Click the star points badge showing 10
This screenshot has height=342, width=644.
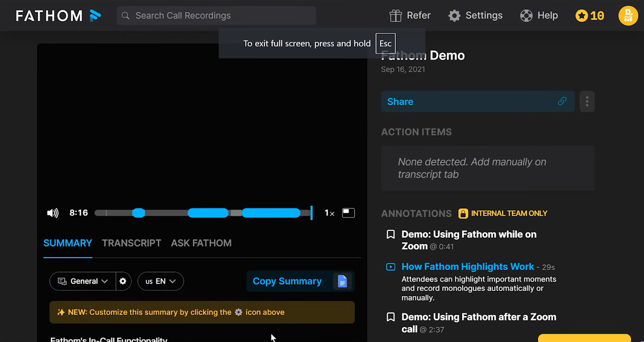coord(590,16)
